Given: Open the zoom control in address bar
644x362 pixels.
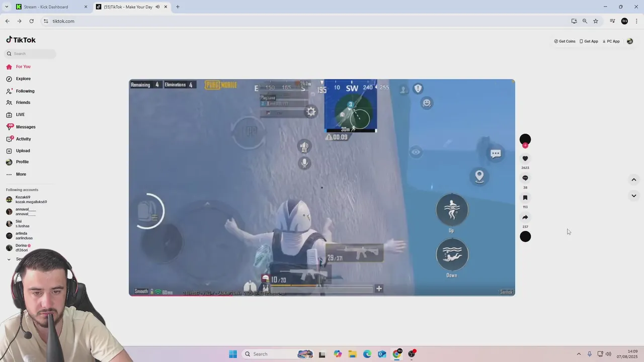Looking at the screenshot, I should coord(585,21).
